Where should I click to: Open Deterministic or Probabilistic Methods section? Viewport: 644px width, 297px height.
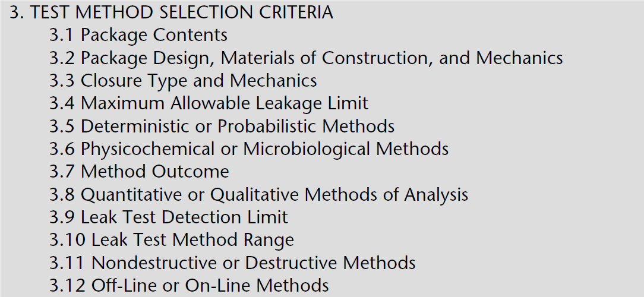222,126
